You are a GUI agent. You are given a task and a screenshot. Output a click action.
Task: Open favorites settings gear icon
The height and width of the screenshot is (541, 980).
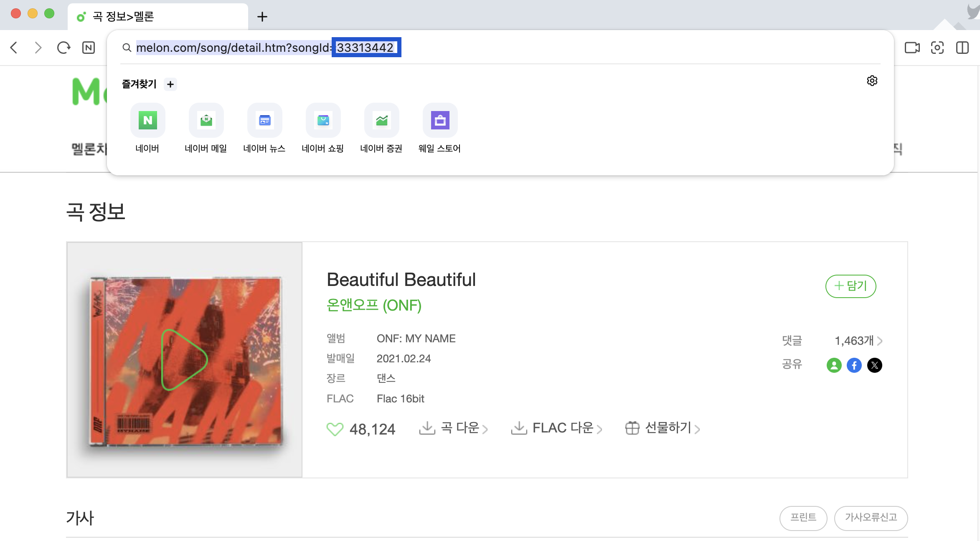click(x=872, y=81)
